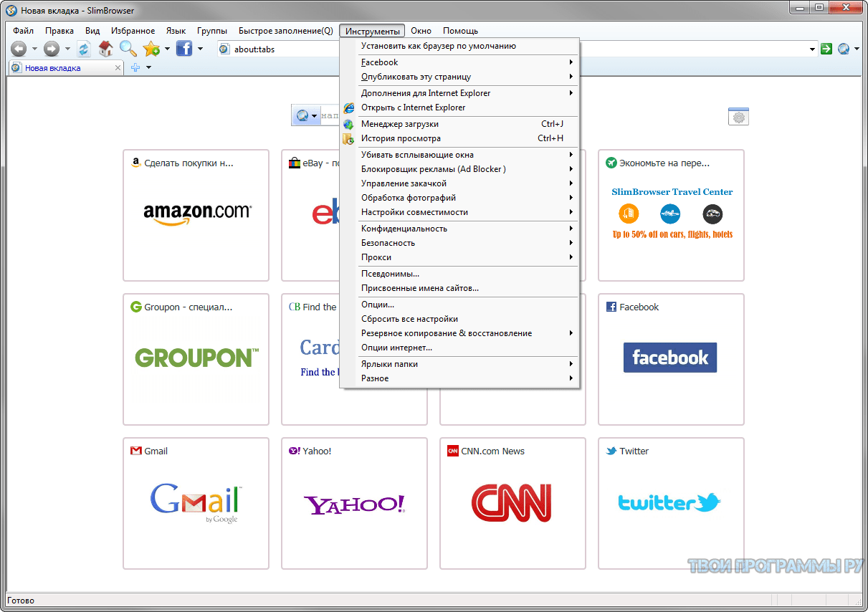Select Менеджер загрузки menu entry
Screen dimensions: 868x612
pos(459,124)
